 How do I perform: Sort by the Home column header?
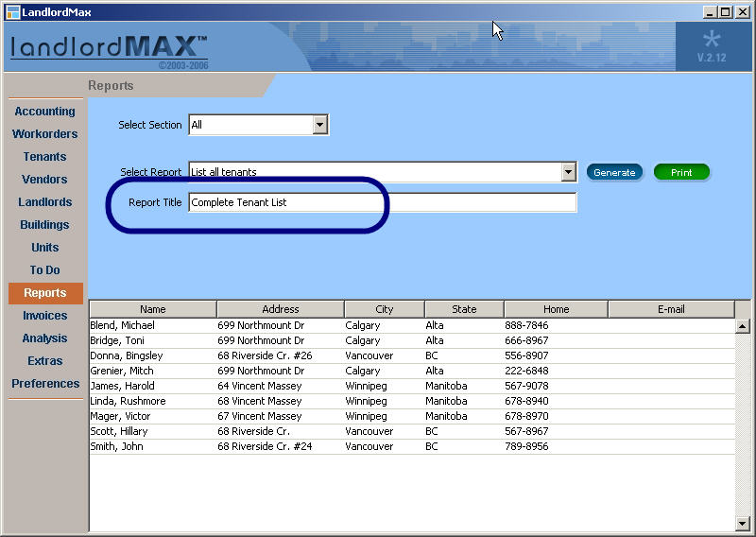click(556, 309)
